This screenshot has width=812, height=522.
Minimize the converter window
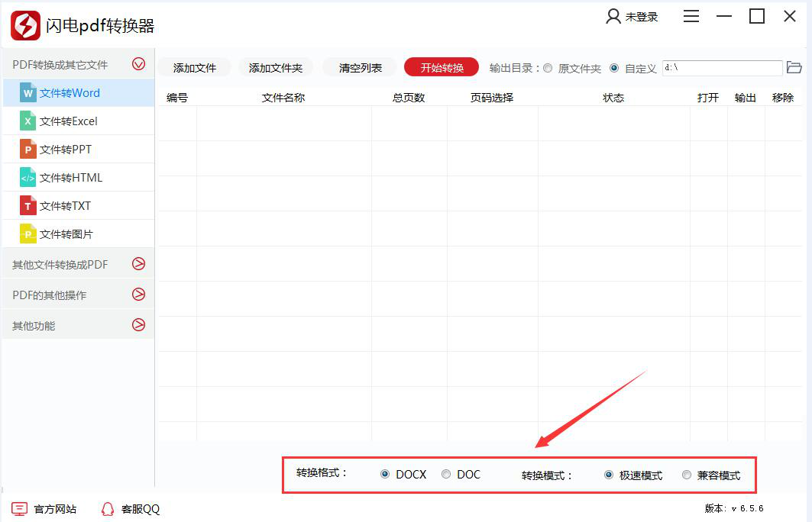coord(724,17)
